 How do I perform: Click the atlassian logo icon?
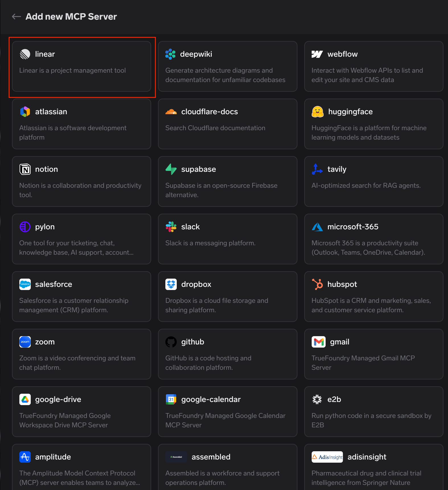25,112
